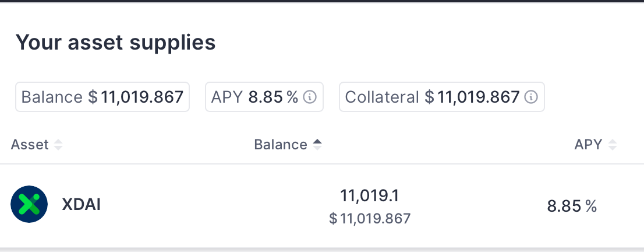Sort the table by Balance column label

[x=280, y=145]
